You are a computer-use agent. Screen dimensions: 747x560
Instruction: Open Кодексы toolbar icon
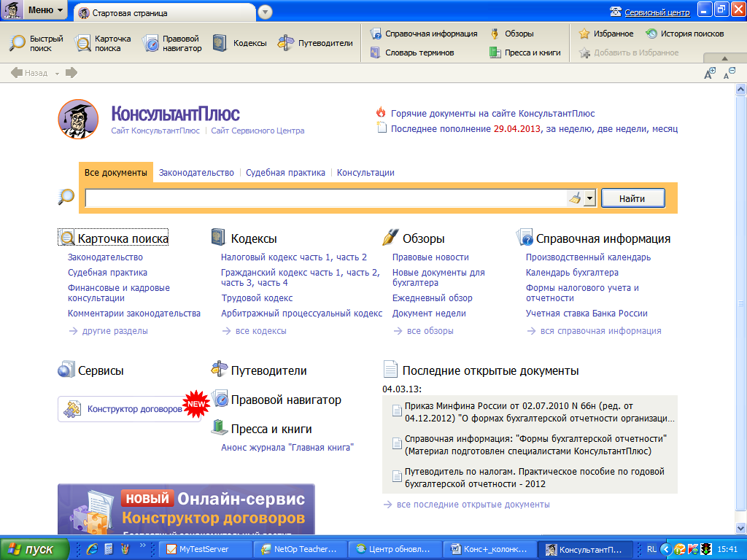(239, 43)
